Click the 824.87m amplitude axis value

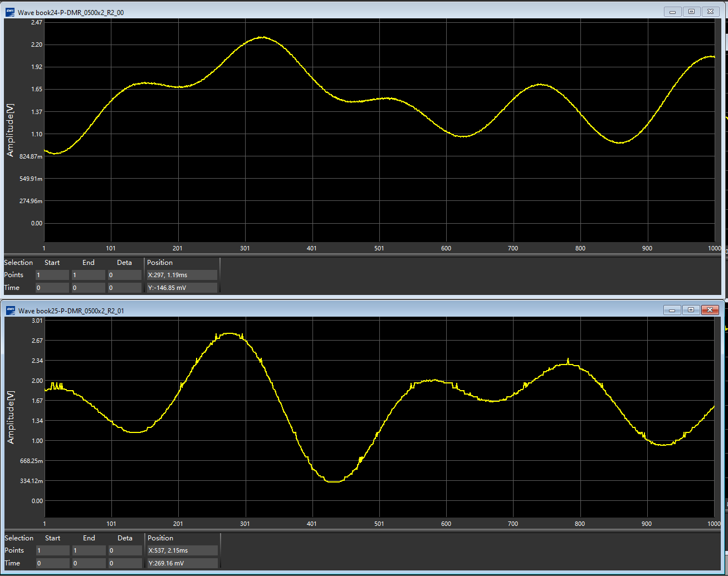(31, 156)
